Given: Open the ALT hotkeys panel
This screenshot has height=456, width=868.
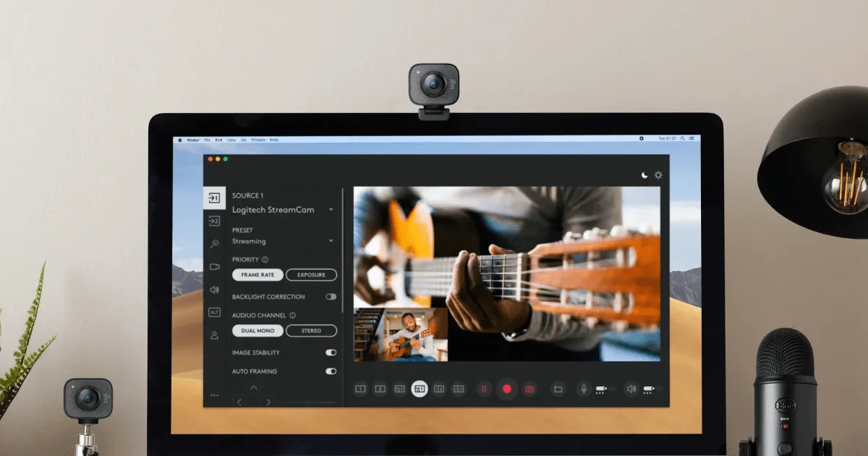Looking at the screenshot, I should (x=214, y=313).
